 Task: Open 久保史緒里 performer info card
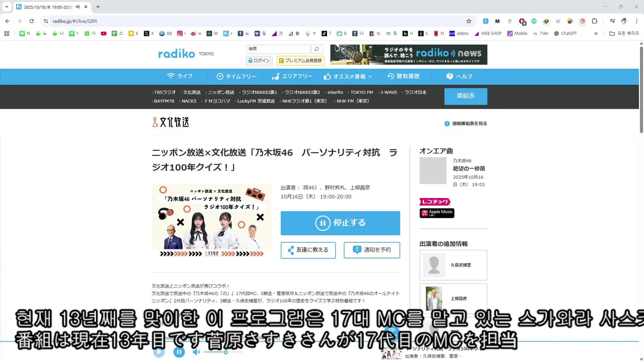[453, 265]
